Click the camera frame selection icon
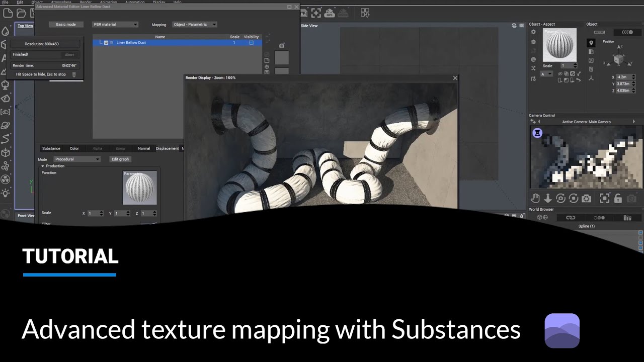This screenshot has width=644, height=362. tap(604, 199)
